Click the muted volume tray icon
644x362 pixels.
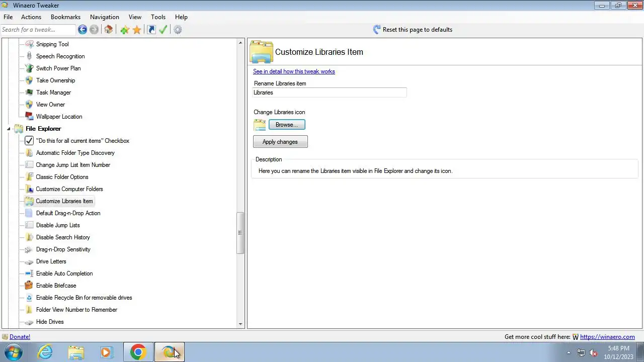pos(593,352)
